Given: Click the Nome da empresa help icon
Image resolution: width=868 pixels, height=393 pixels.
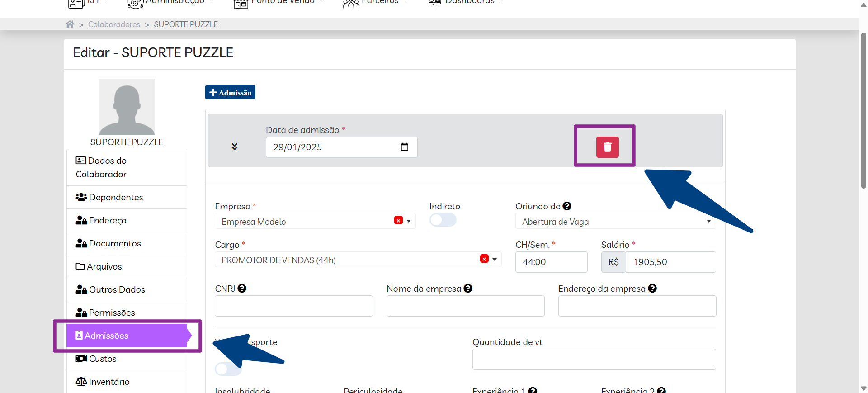Looking at the screenshot, I should [468, 289].
